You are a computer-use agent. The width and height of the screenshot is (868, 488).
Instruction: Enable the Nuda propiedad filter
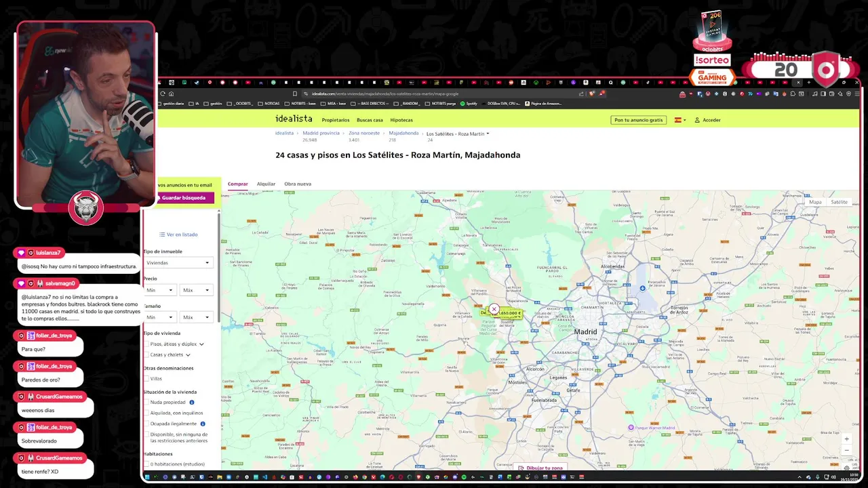click(x=146, y=402)
